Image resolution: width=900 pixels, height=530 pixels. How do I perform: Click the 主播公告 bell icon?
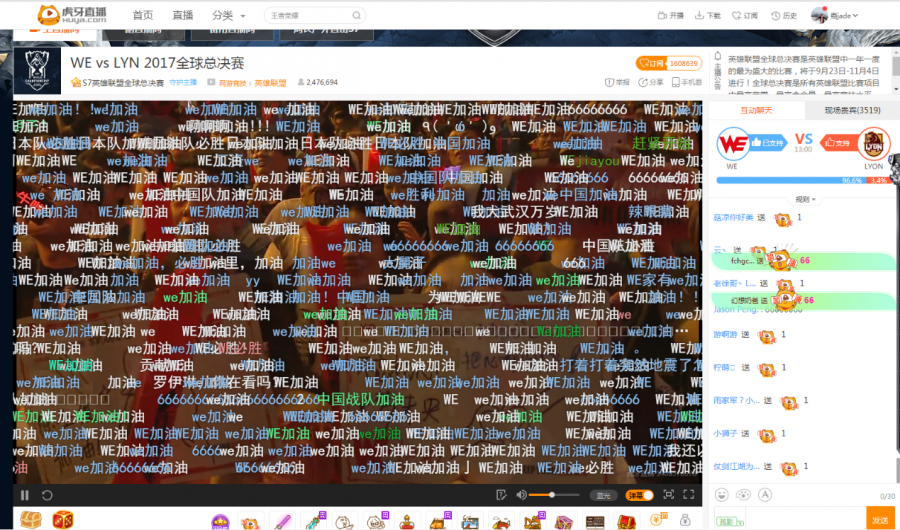pos(717,56)
